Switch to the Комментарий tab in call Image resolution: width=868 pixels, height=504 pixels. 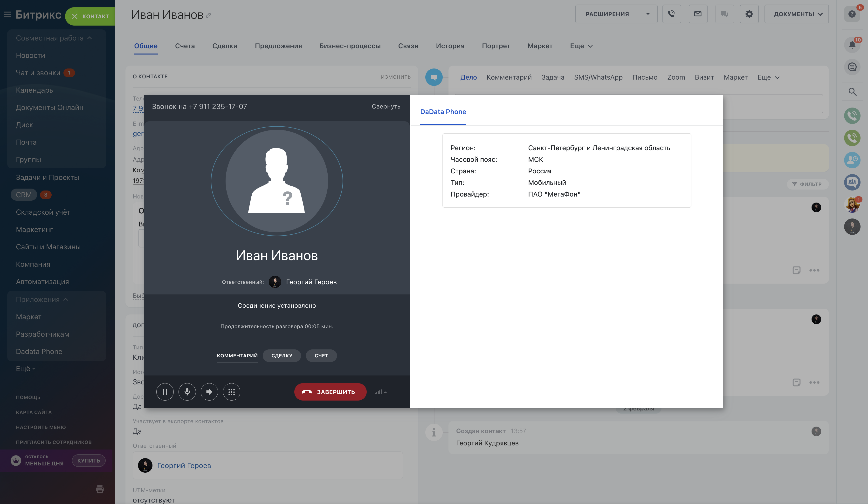click(x=237, y=356)
